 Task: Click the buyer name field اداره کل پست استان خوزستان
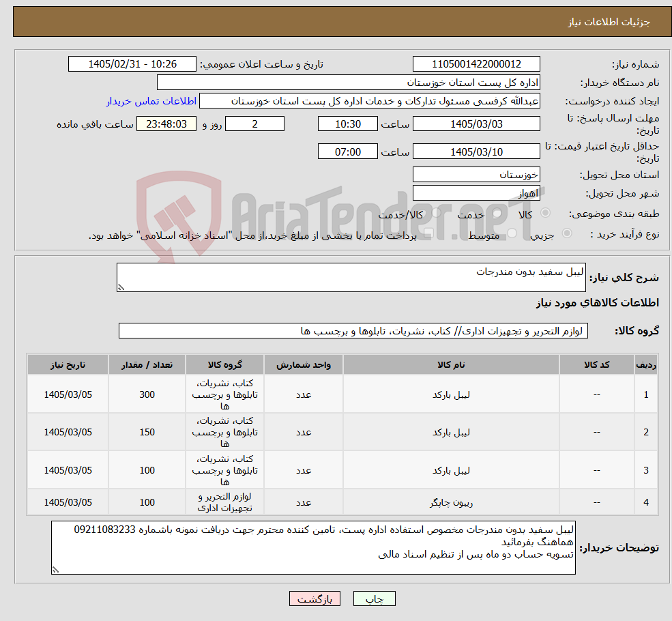[x=349, y=83]
